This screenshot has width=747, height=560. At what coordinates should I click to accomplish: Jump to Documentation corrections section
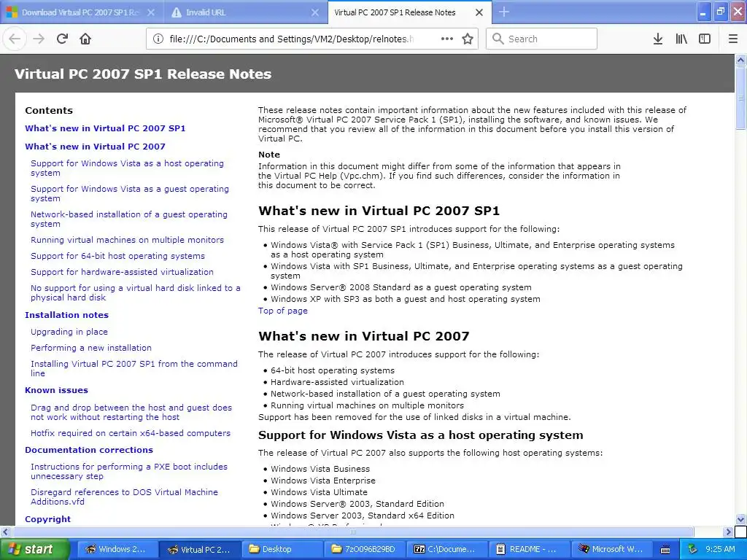point(88,450)
